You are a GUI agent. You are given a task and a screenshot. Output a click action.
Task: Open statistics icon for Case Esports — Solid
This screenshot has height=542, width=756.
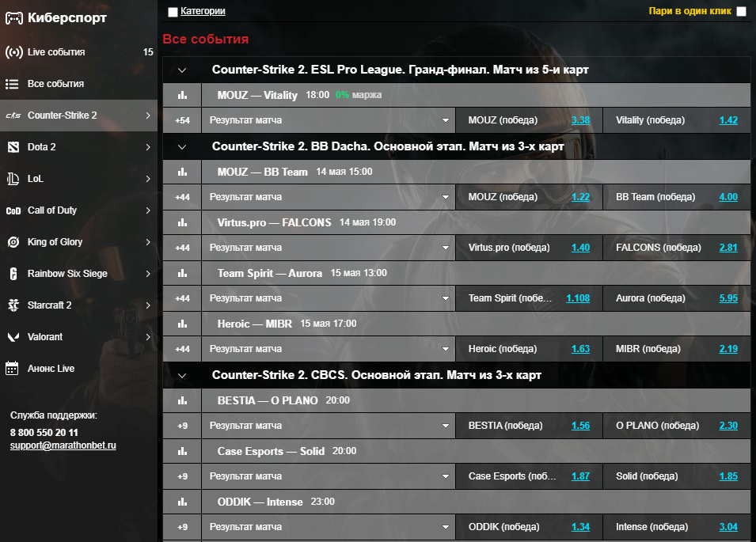(x=182, y=450)
